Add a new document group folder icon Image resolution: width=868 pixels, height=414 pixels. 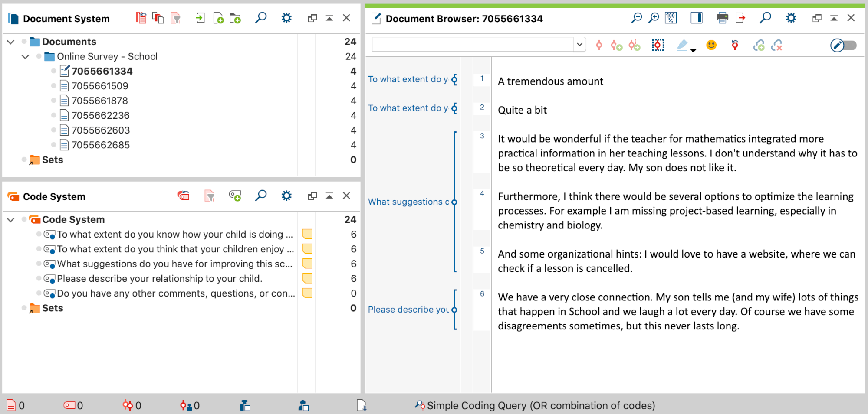235,18
